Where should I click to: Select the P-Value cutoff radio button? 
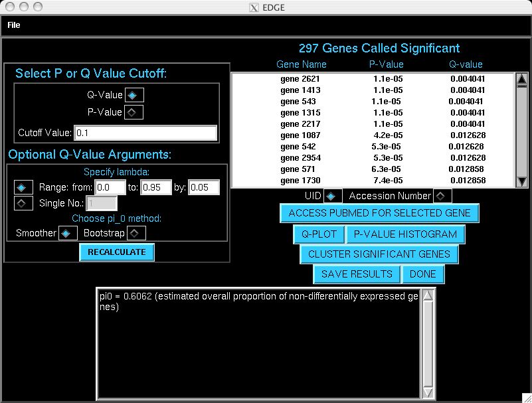tap(132, 112)
